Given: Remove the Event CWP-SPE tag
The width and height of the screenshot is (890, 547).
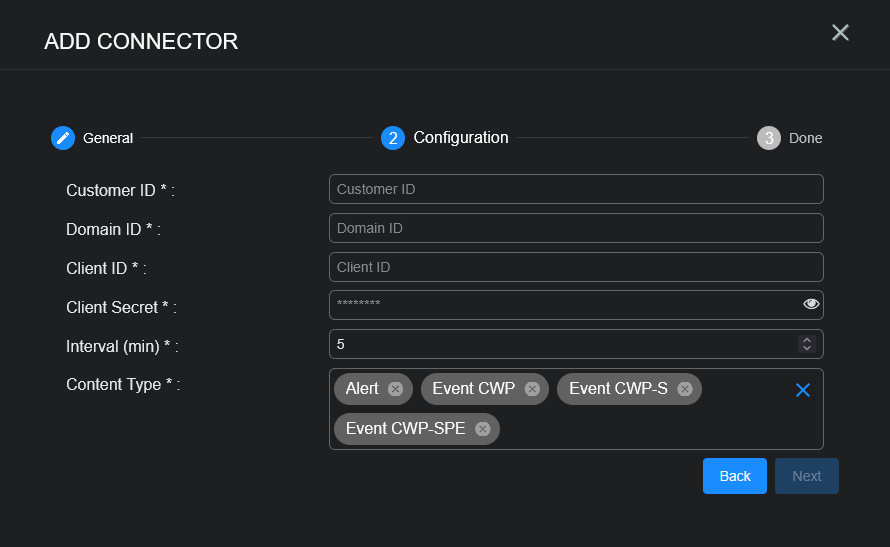Looking at the screenshot, I should pos(482,429).
